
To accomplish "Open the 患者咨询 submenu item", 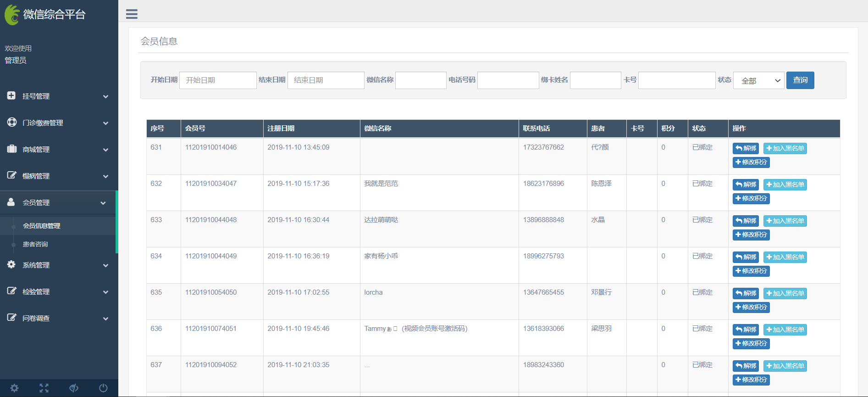I will coord(36,244).
